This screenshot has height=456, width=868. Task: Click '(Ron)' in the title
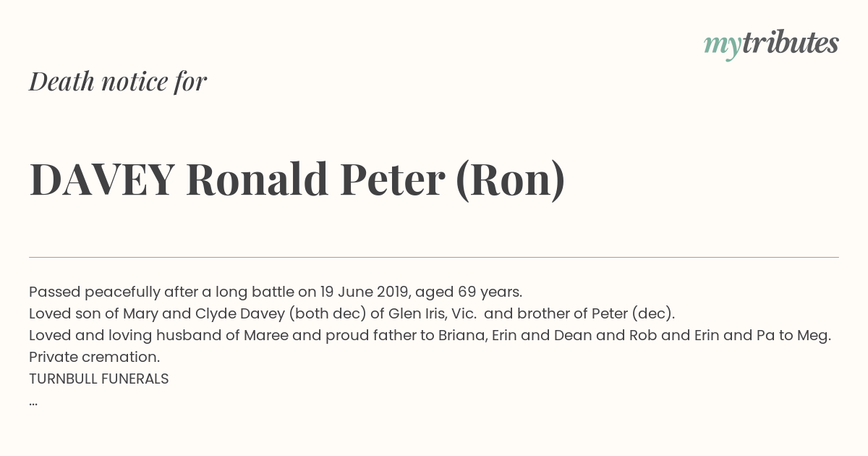pos(510,180)
